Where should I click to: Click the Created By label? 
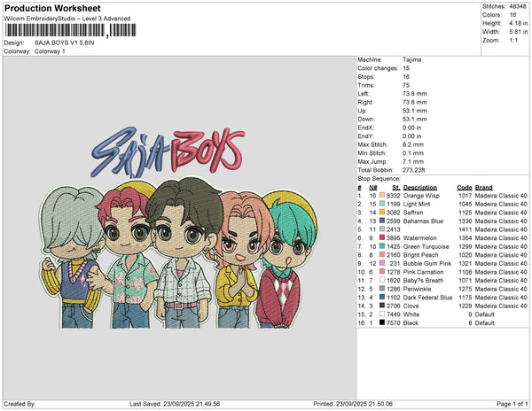click(20, 404)
